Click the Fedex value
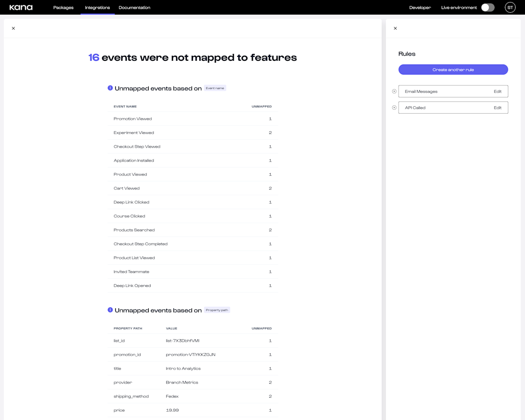The width and height of the screenshot is (525, 420). (172, 396)
